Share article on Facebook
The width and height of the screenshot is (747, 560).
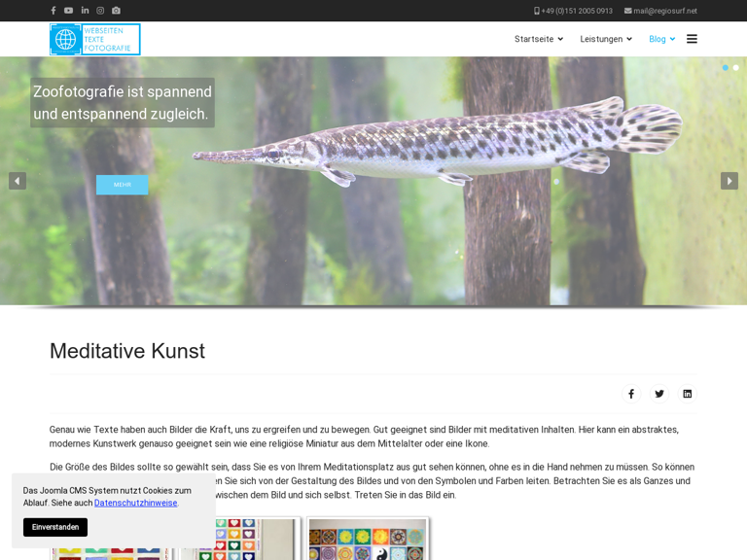(631, 394)
